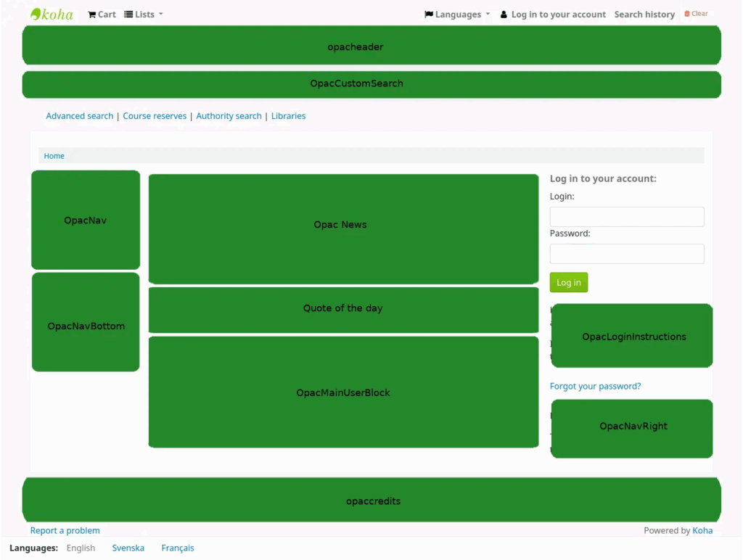Switch language to Svenska
Viewport: 743px width, 560px height.
pos(128,548)
